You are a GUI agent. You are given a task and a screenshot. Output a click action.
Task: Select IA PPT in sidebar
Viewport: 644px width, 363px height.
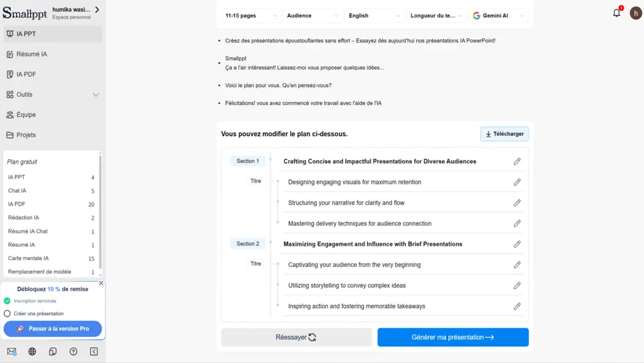(x=53, y=34)
